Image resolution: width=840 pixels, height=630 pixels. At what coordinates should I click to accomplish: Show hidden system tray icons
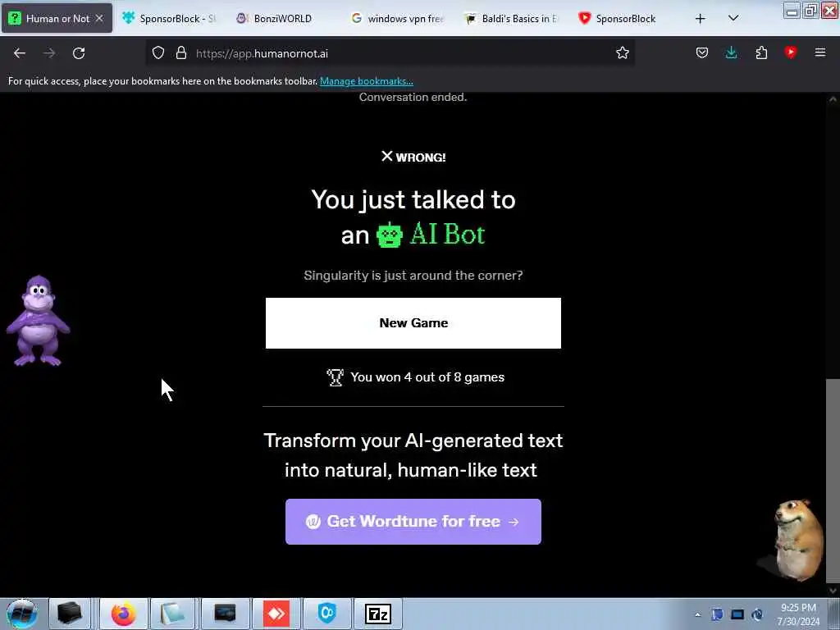pos(697,614)
